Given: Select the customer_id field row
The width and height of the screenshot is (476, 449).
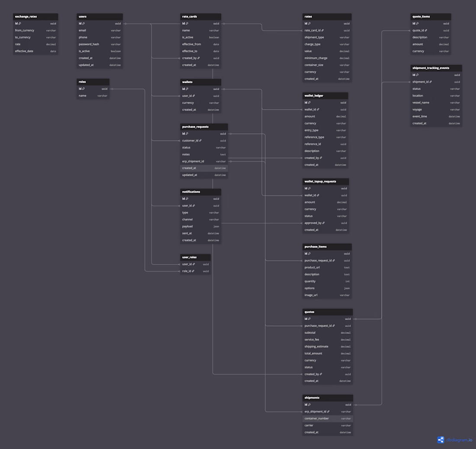Looking at the screenshot, I should pyautogui.click(x=204, y=141).
